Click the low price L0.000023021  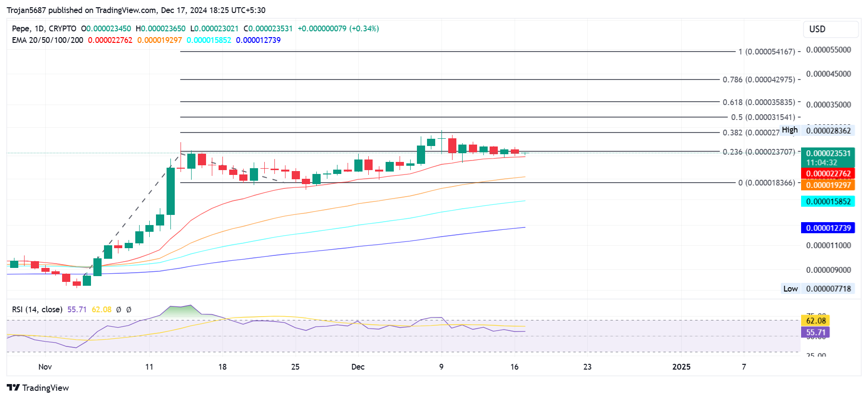click(x=214, y=28)
